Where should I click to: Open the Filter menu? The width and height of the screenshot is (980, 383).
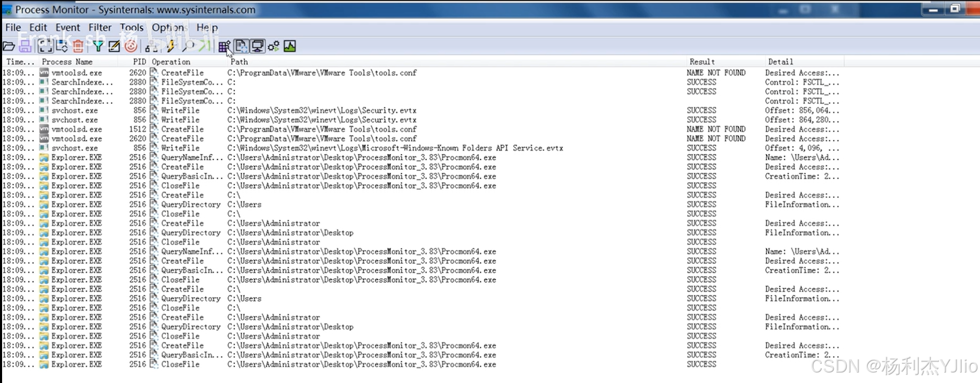(x=100, y=27)
